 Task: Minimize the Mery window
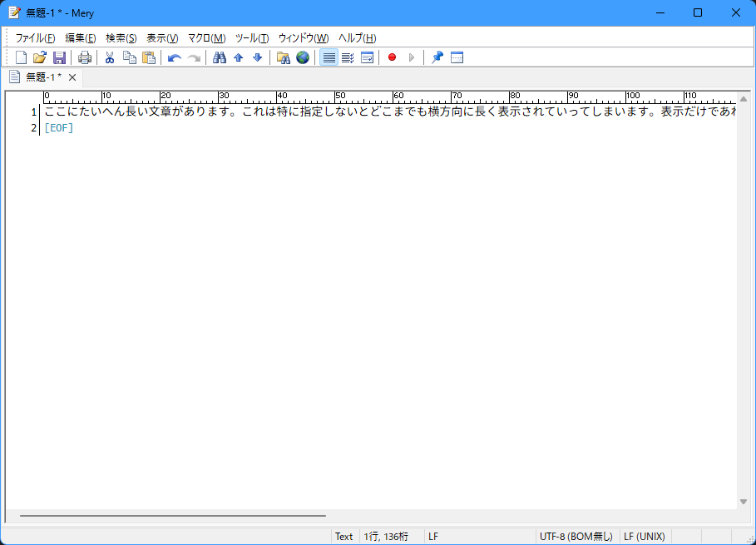pos(660,12)
